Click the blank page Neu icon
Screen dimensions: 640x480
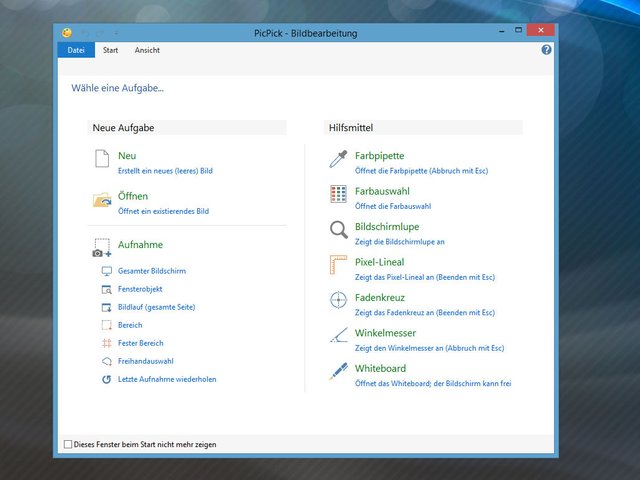[102, 158]
